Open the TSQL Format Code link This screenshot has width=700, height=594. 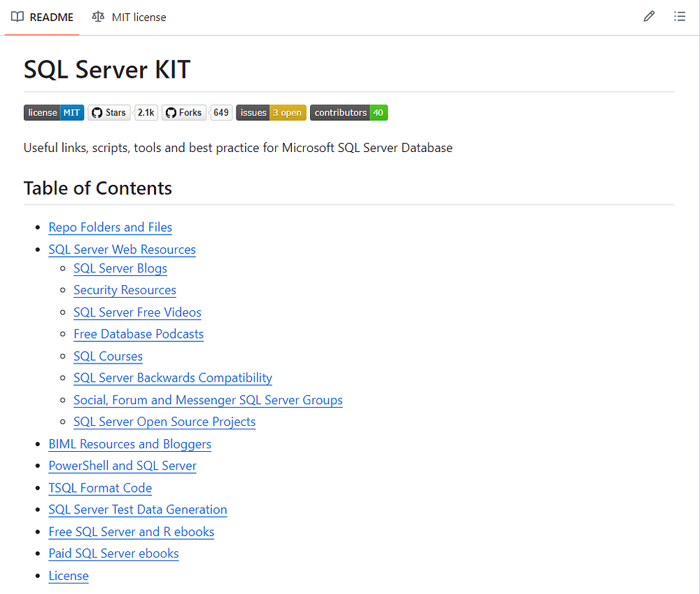100,488
